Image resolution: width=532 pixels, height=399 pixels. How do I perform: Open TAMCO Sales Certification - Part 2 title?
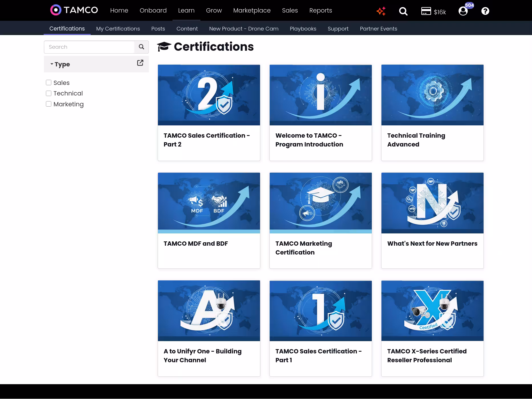[206, 140]
